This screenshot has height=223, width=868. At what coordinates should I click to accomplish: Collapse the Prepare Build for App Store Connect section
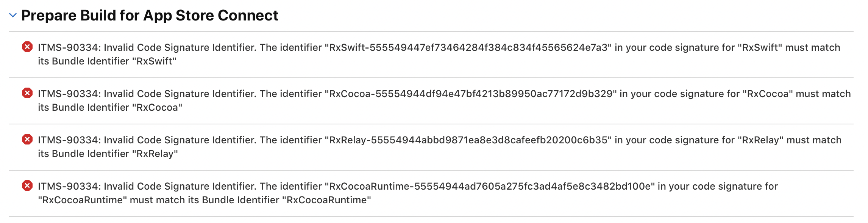click(x=13, y=16)
